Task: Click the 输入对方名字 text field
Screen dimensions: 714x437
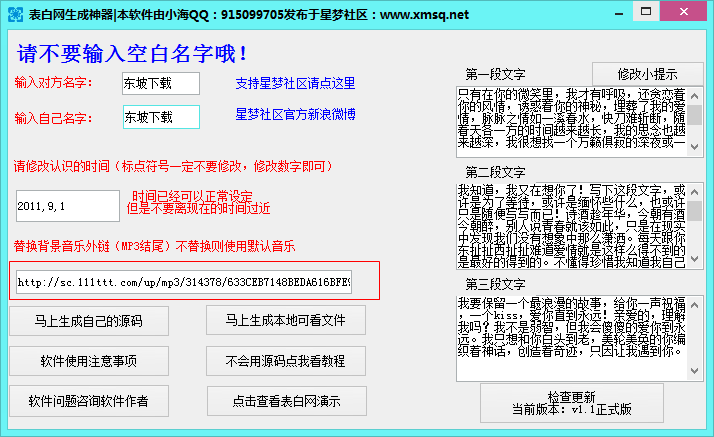Action: pos(161,83)
